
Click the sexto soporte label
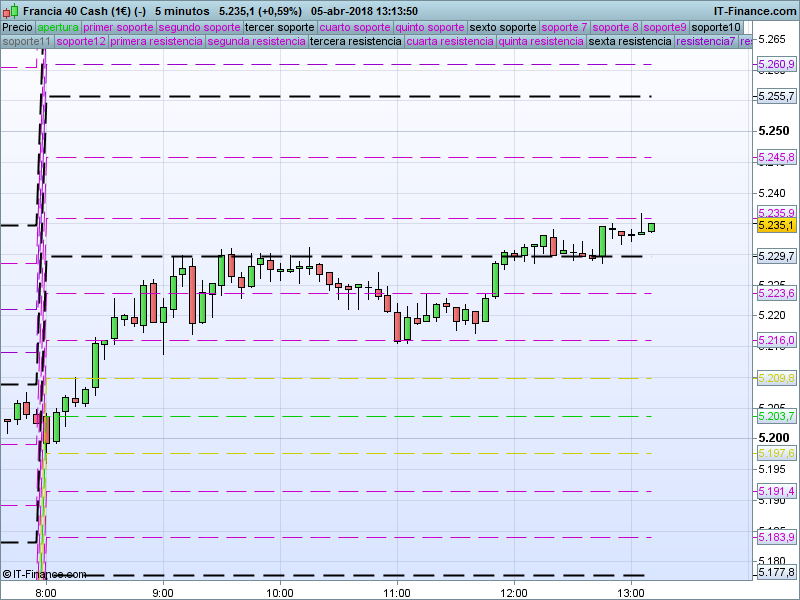click(x=503, y=28)
